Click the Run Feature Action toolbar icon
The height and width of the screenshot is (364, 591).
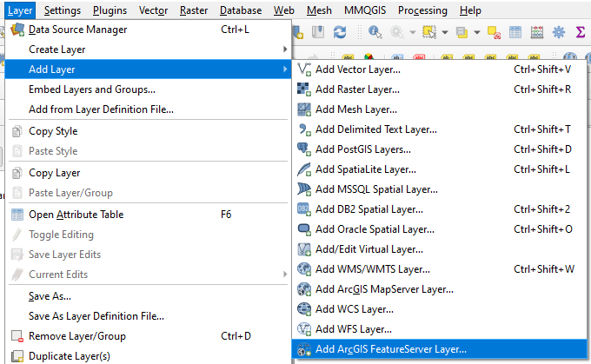397,32
